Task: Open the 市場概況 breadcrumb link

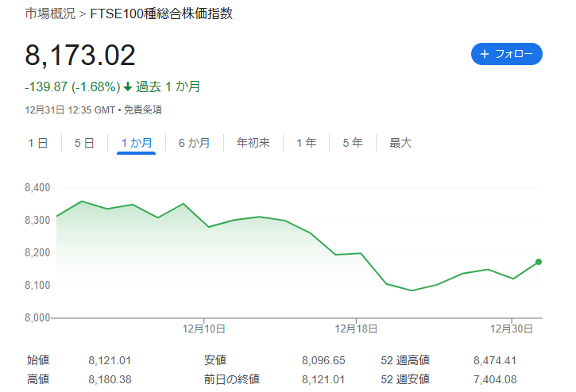Action: coord(50,13)
